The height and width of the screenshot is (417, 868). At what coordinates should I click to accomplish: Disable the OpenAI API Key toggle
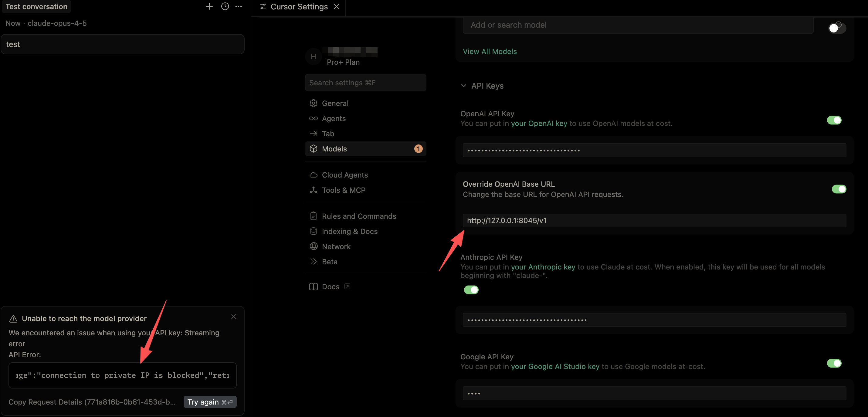[x=834, y=120]
